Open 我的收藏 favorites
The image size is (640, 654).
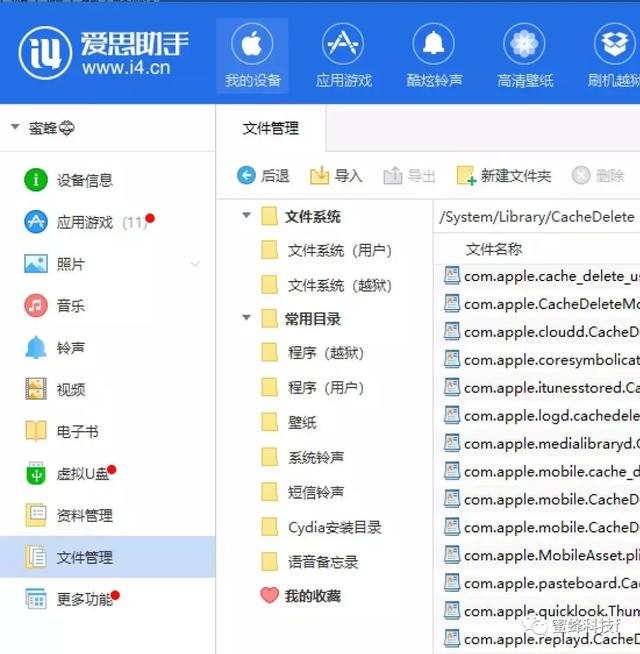tap(300, 596)
